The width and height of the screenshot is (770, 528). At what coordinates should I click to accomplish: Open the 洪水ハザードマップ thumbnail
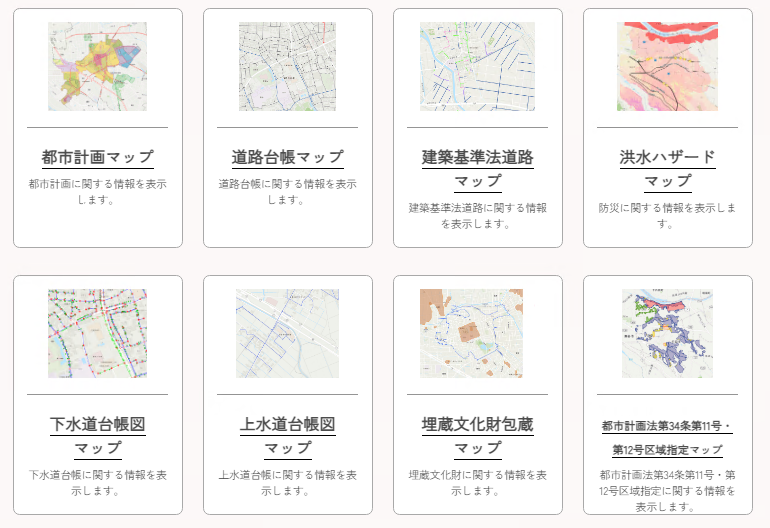[x=667, y=66]
